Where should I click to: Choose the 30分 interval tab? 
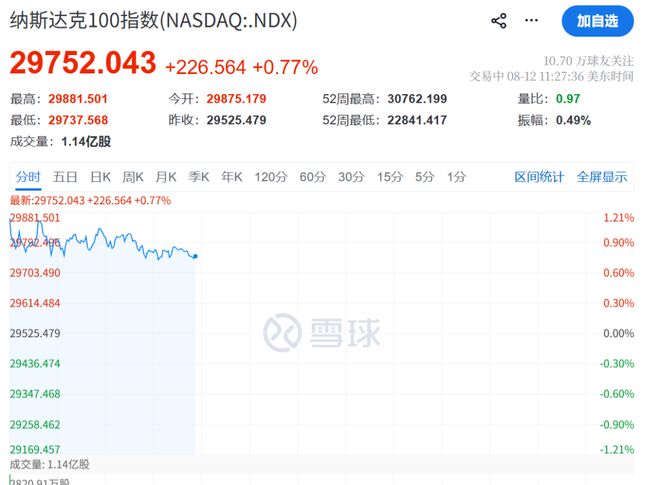pyautogui.click(x=351, y=177)
